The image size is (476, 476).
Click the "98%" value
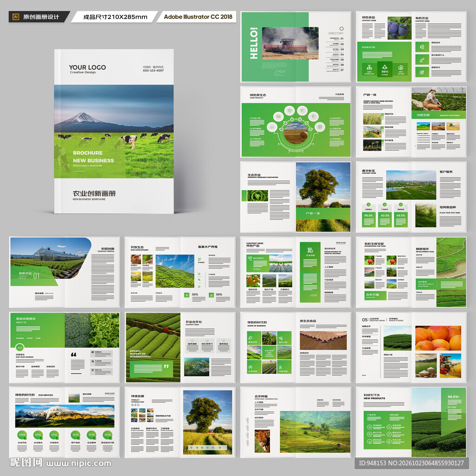[x=219, y=294]
